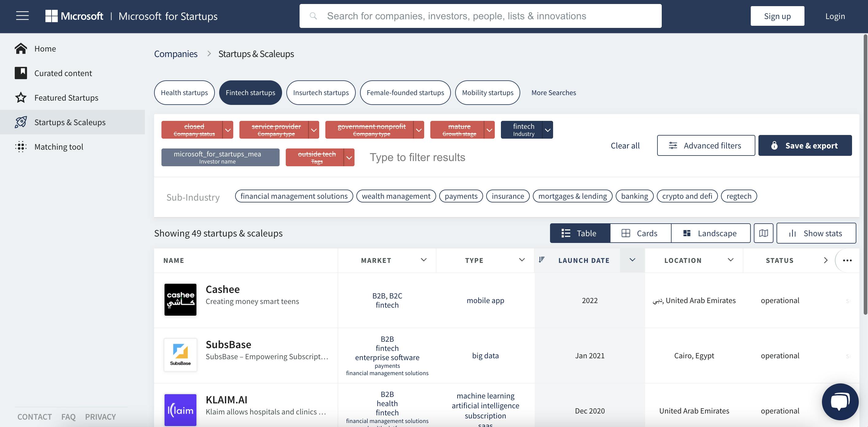Focus the main search input field

[x=480, y=16]
